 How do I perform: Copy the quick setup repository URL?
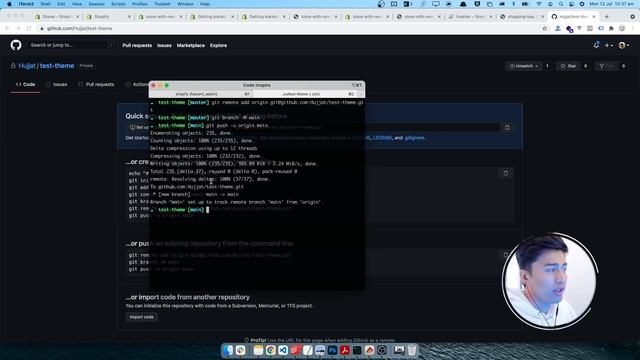click(507, 127)
